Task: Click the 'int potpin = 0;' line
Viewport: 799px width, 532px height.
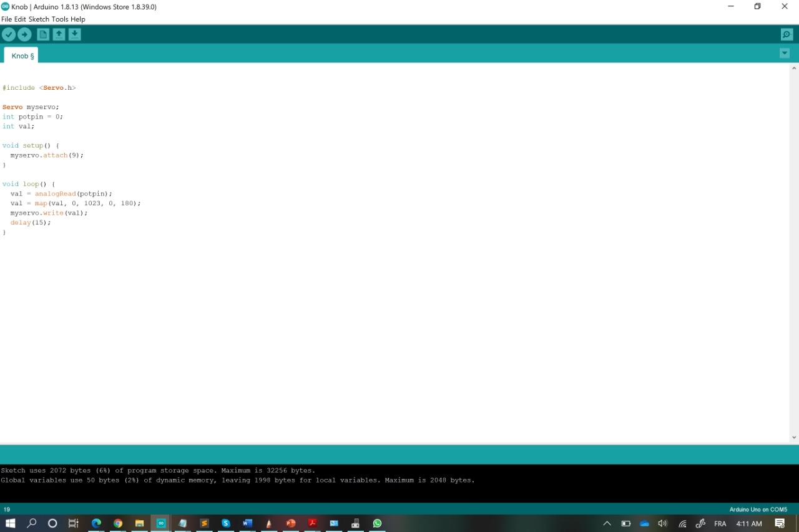Action: coord(32,117)
